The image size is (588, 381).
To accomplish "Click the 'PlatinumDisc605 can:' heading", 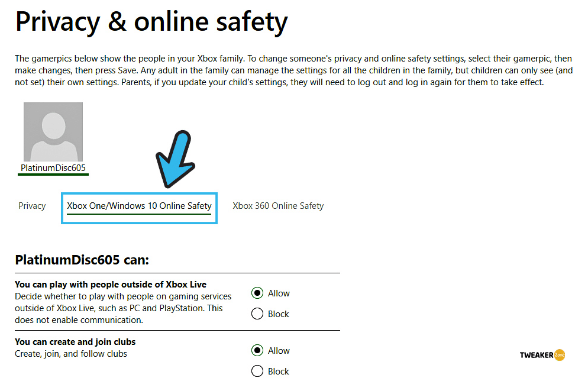I will pyautogui.click(x=82, y=260).
